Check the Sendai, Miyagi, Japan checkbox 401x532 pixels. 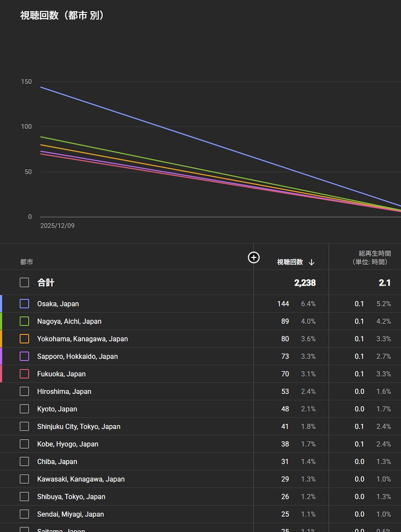click(x=24, y=514)
